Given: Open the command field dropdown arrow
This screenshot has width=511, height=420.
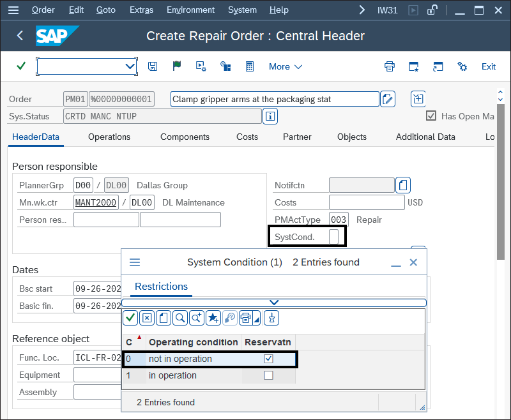Looking at the screenshot, I should pos(130,66).
